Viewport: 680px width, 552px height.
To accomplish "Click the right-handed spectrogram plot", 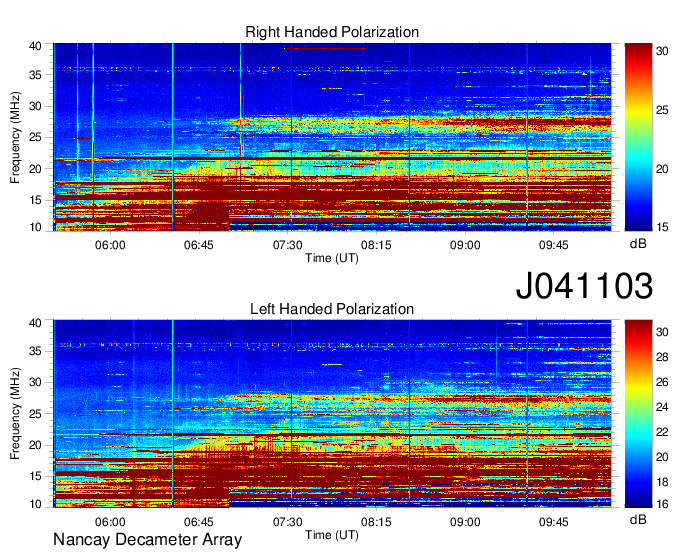I will [x=332, y=137].
